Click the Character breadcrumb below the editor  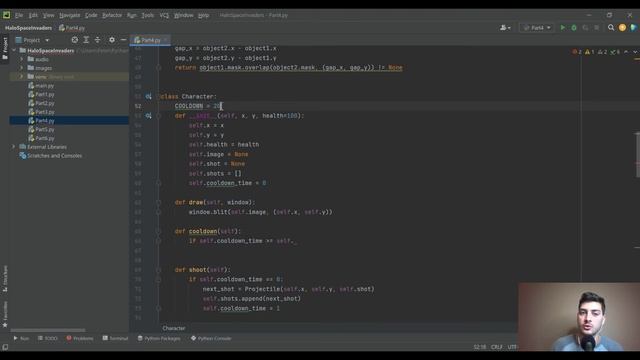click(x=174, y=328)
